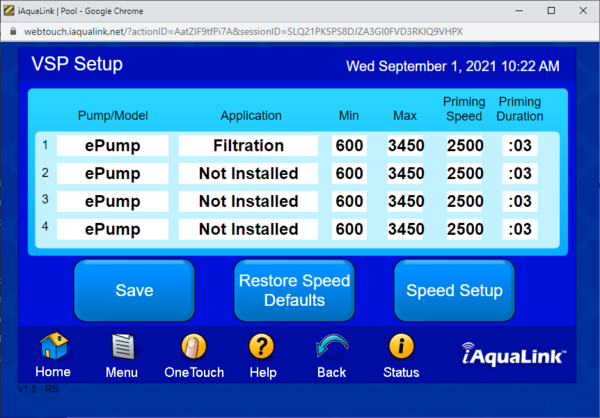This screenshot has width=600, height=418.
Task: Edit pump 2 Max speed 3450
Action: (406, 173)
